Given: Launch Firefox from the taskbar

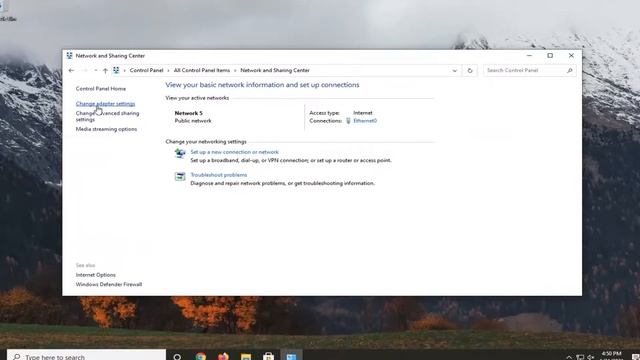Looking at the screenshot, I should [x=223, y=356].
